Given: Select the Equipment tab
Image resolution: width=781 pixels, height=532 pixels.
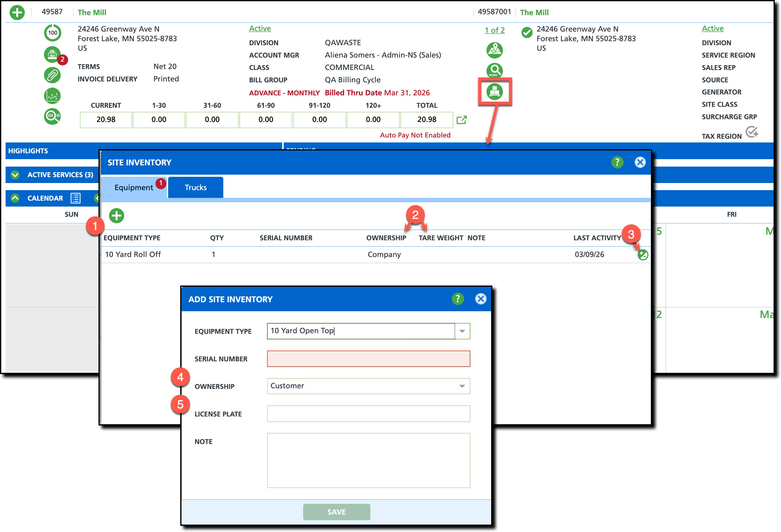Looking at the screenshot, I should click(133, 188).
